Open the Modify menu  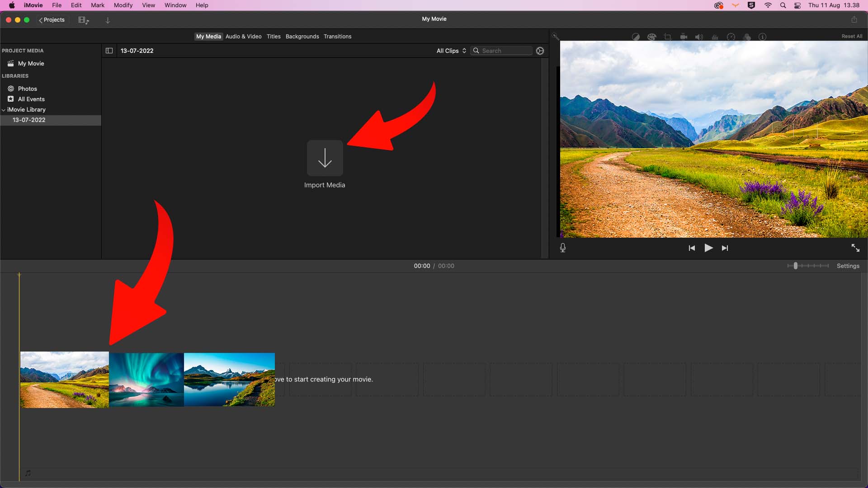(x=123, y=5)
